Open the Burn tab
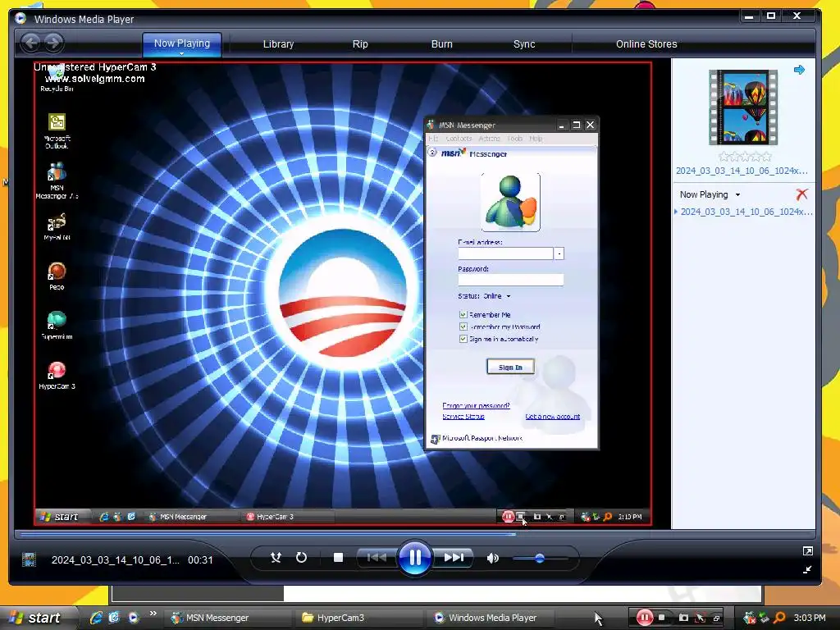Image resolution: width=840 pixels, height=630 pixels. 442,44
